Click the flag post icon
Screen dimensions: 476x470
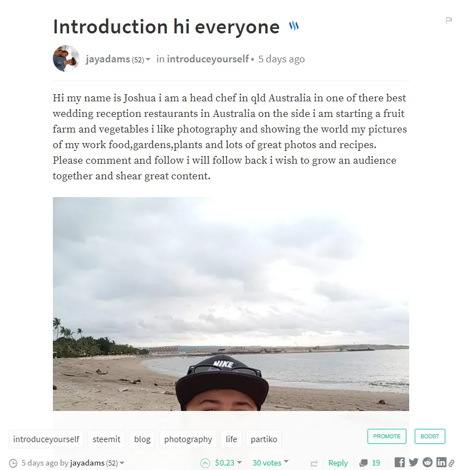pos(448,21)
